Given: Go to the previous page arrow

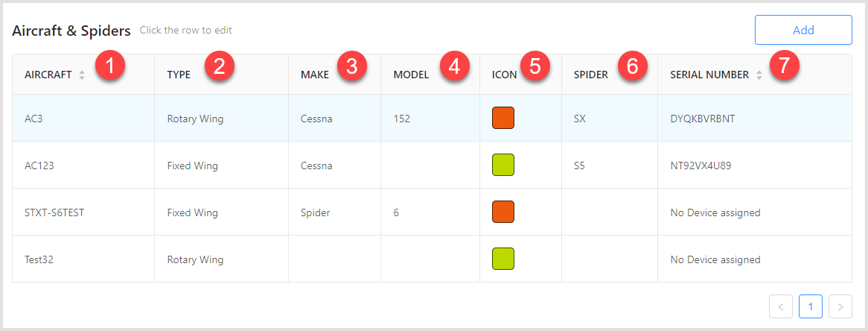Looking at the screenshot, I should (x=781, y=306).
